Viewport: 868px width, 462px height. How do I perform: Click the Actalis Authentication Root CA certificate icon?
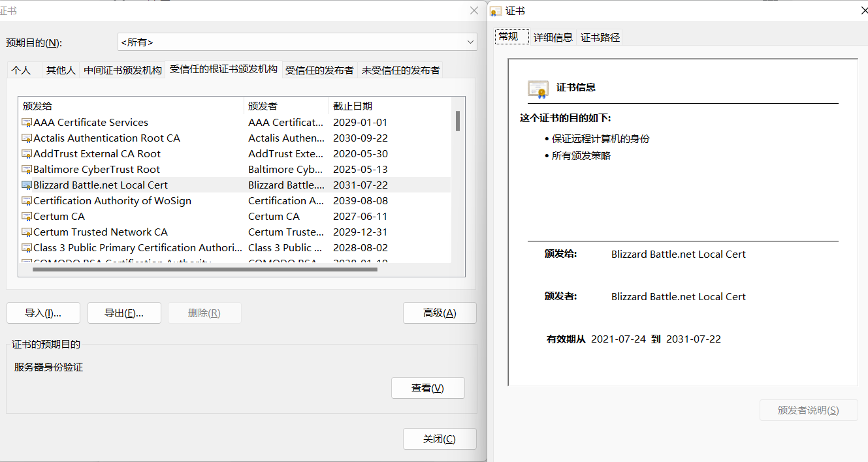click(27, 138)
